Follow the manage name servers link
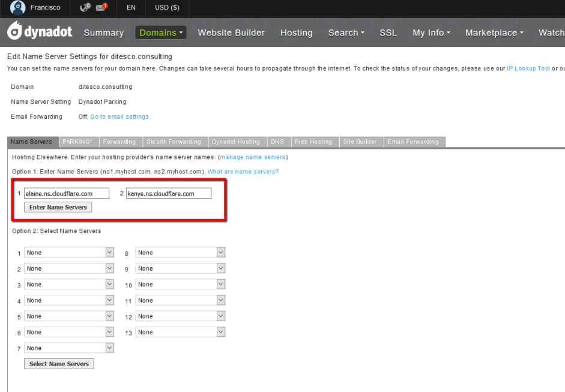This screenshot has width=565, height=392. click(253, 157)
